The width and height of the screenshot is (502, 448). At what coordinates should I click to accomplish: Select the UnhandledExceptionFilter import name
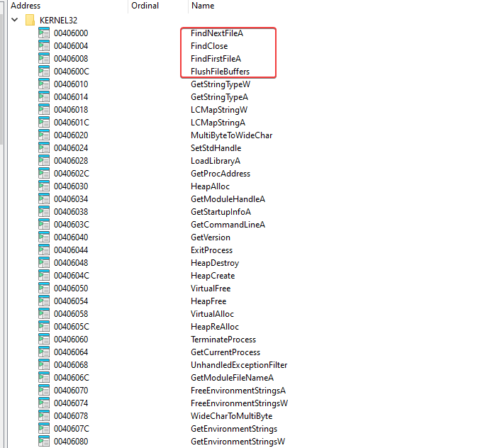tap(239, 365)
